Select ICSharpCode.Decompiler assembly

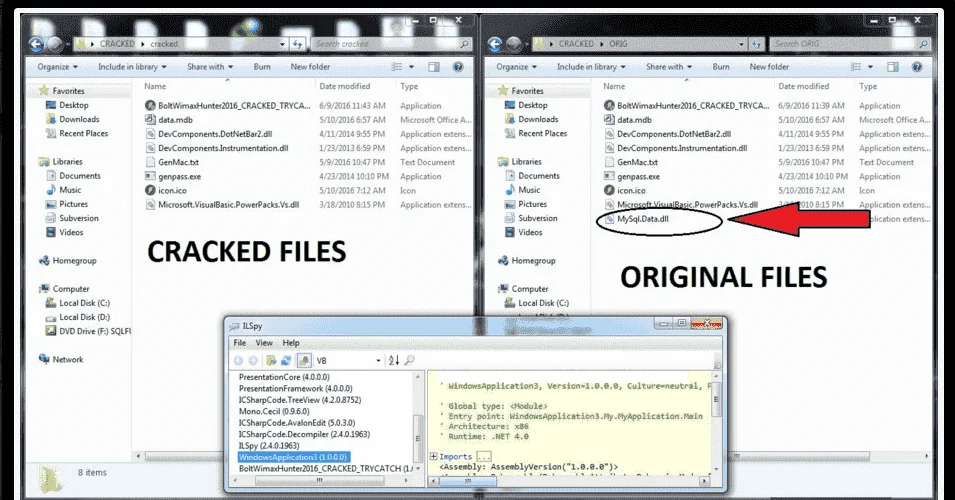304,434
